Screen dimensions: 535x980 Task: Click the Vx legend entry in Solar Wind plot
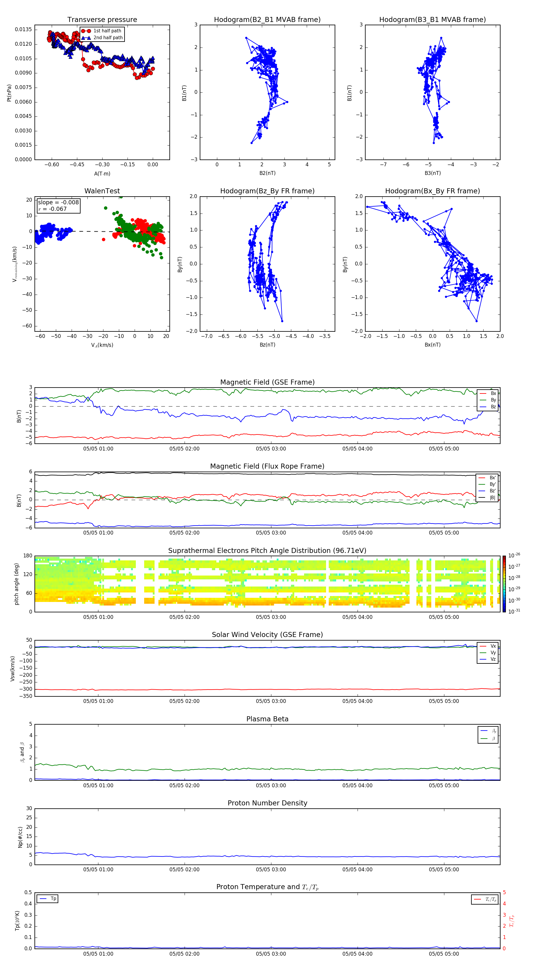tap(488, 646)
